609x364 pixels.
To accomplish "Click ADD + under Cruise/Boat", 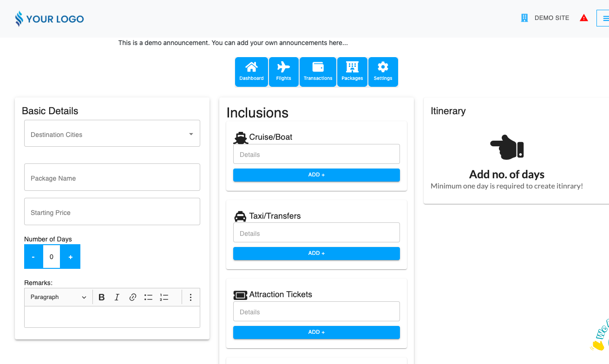I will (x=316, y=175).
